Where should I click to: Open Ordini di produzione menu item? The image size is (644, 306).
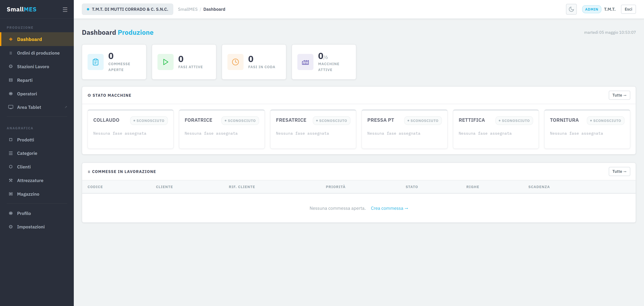(x=37, y=53)
